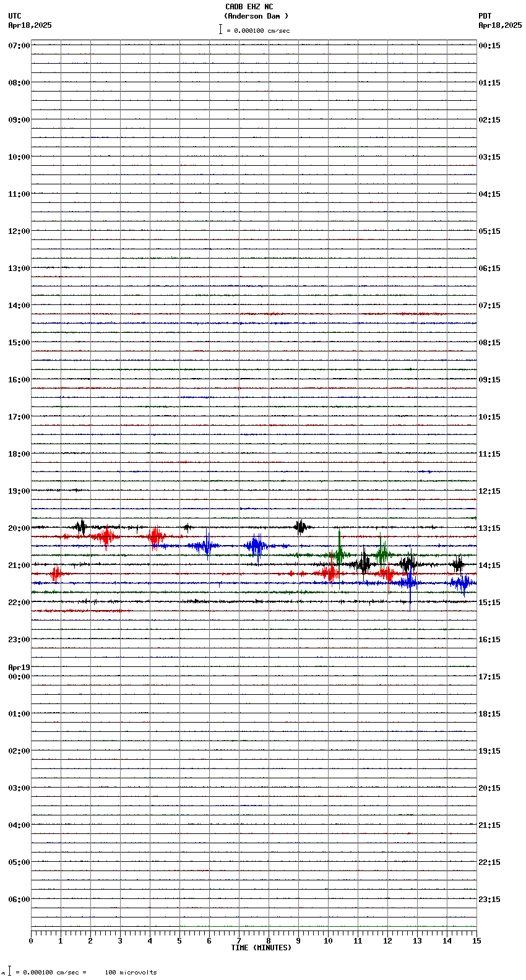Image resolution: width=526 pixels, height=980 pixels.
Task: Click the x-axis tick label "3"
Action: tap(120, 941)
